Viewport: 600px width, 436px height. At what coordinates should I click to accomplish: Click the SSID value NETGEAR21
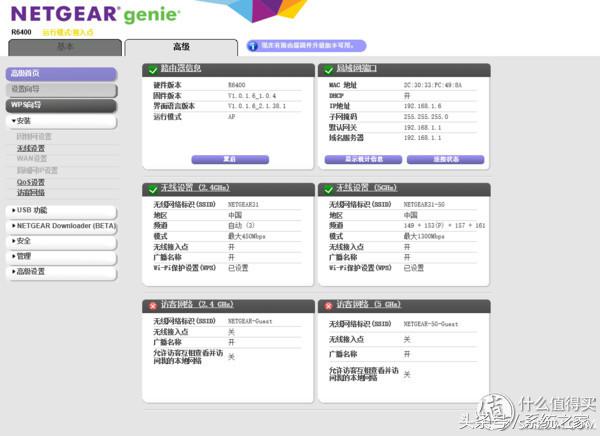243,204
